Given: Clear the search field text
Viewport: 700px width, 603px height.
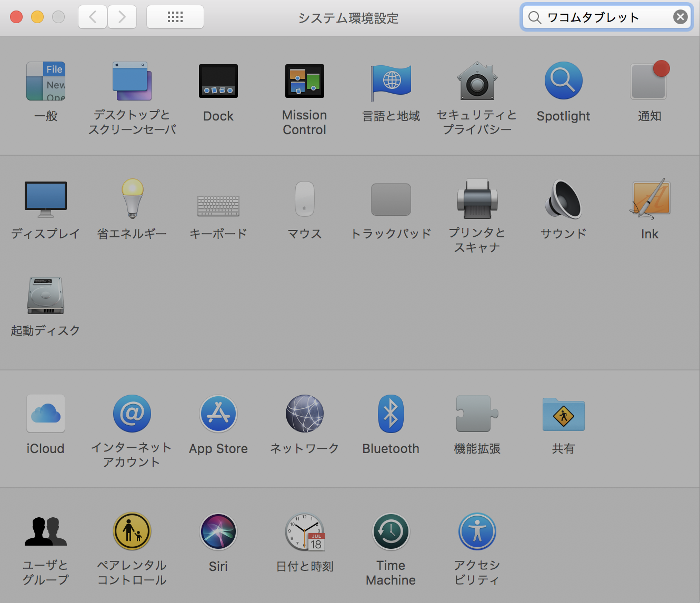Looking at the screenshot, I should (680, 17).
